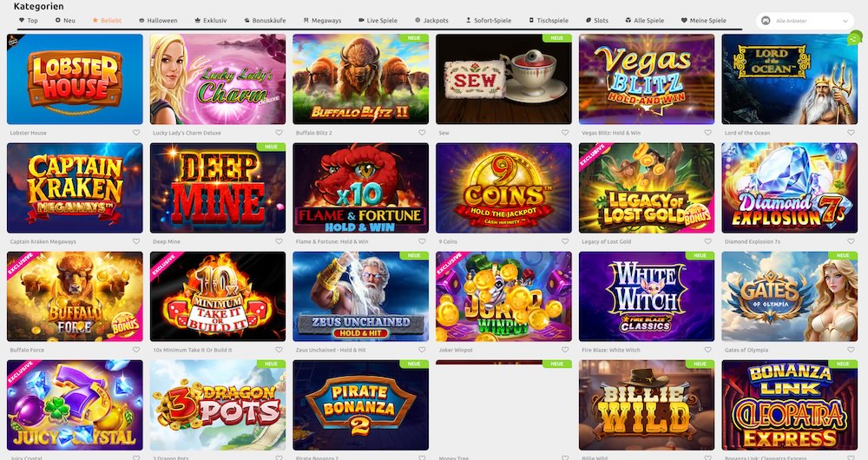The height and width of the screenshot is (460, 868).
Task: Go to Meine Spiele tab
Action: pyautogui.click(x=704, y=21)
